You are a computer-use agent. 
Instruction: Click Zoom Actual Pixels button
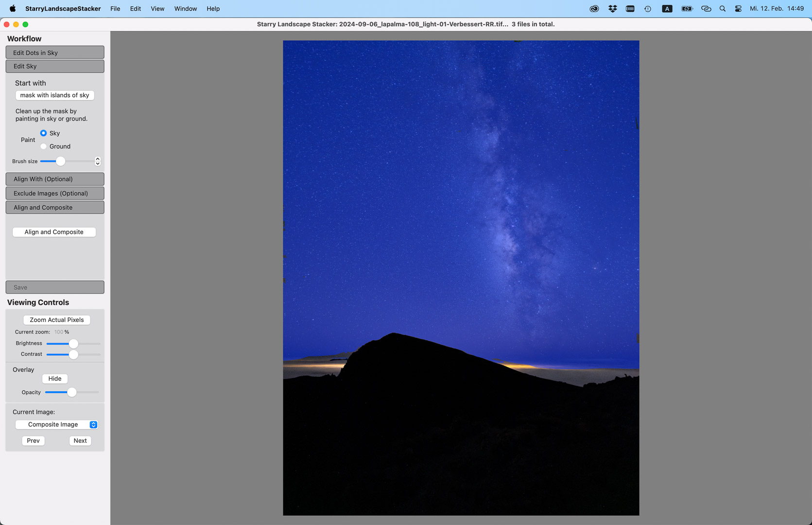pos(57,320)
